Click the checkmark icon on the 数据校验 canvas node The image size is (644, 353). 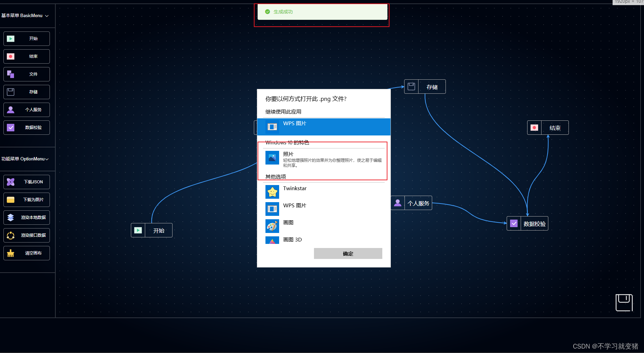[514, 223]
